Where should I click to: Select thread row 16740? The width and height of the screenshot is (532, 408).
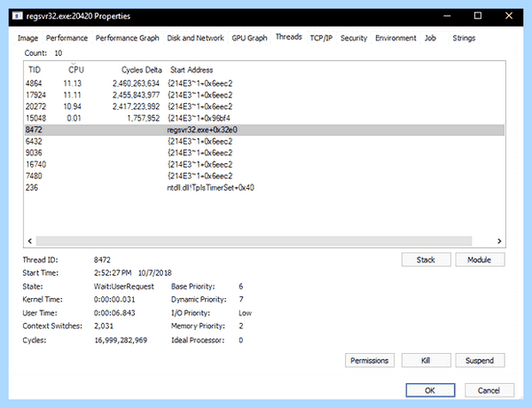[264, 164]
